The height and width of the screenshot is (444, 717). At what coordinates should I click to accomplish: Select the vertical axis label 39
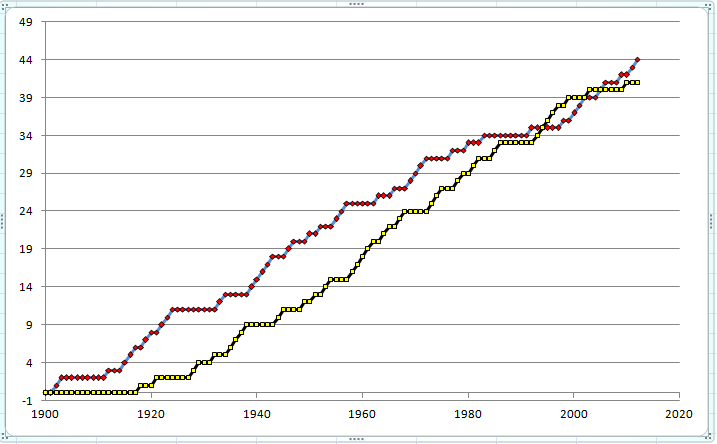[26, 98]
